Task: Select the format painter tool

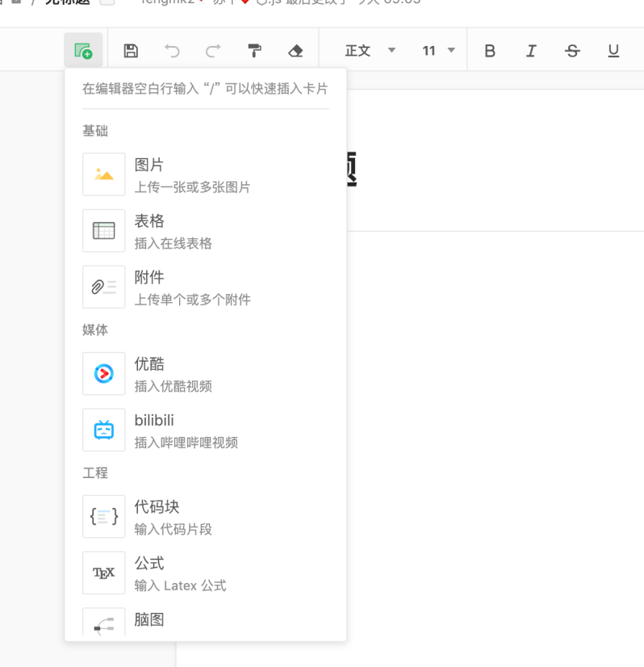Action: pos(254,51)
